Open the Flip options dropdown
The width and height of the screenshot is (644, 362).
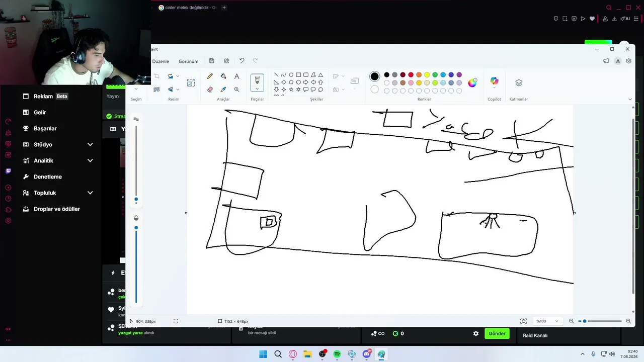point(178,89)
